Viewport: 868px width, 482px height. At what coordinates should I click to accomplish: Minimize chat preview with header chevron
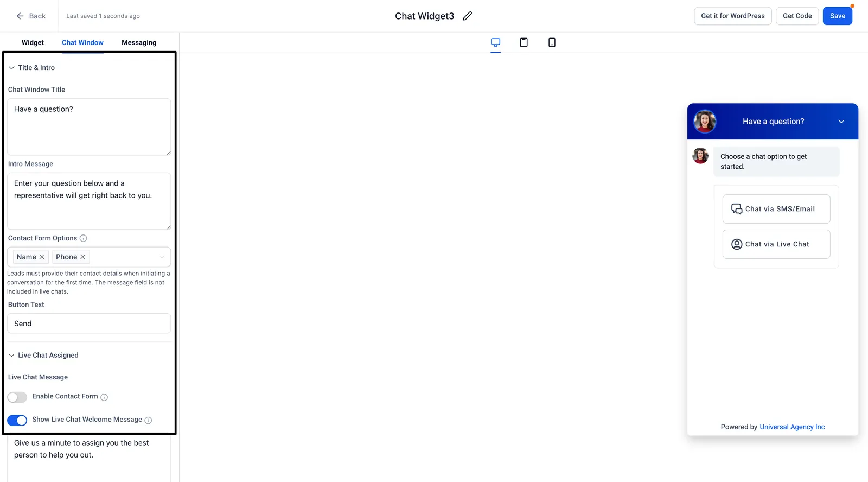pyautogui.click(x=841, y=122)
